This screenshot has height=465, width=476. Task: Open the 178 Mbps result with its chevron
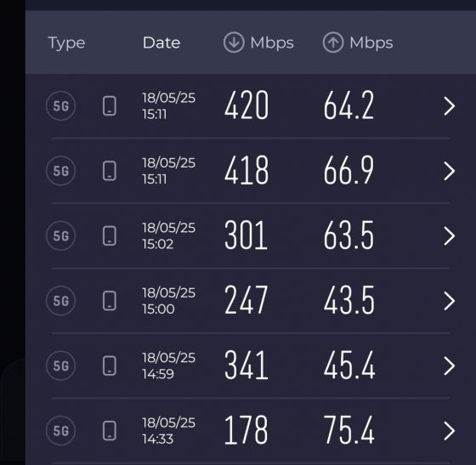point(450,431)
